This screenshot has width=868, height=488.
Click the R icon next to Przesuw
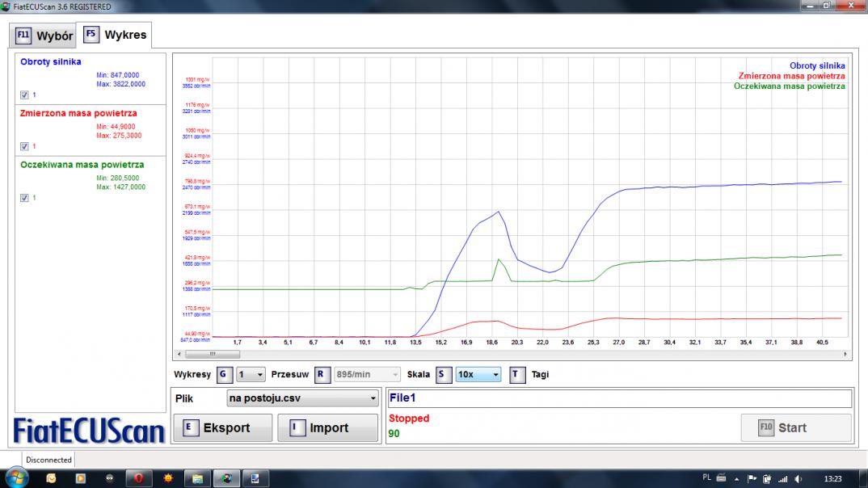coord(322,375)
